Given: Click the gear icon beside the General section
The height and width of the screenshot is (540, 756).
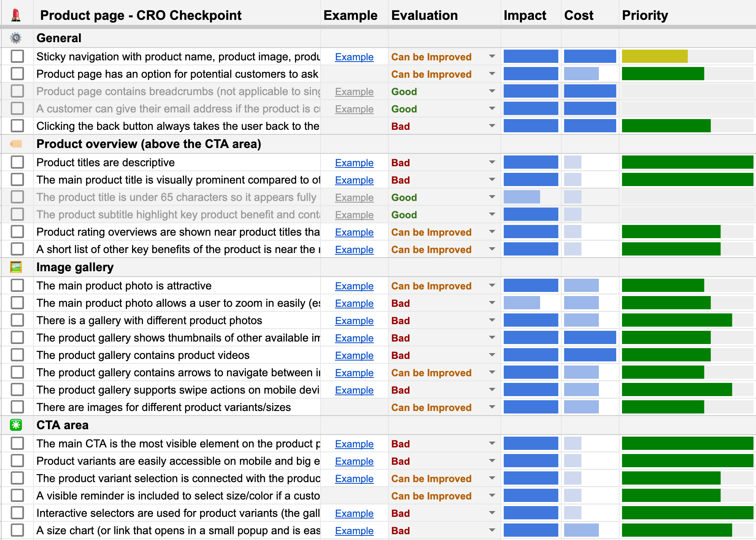Looking at the screenshot, I should pos(16,38).
